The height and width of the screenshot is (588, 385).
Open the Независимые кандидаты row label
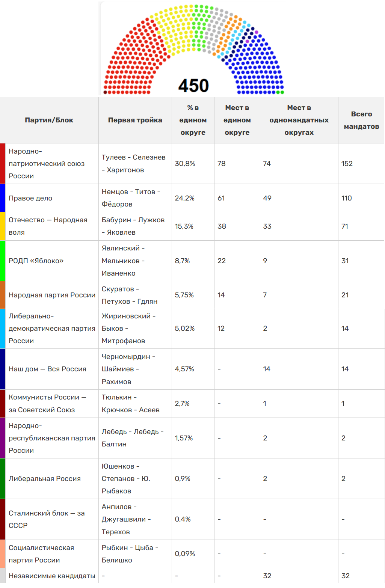(x=52, y=576)
